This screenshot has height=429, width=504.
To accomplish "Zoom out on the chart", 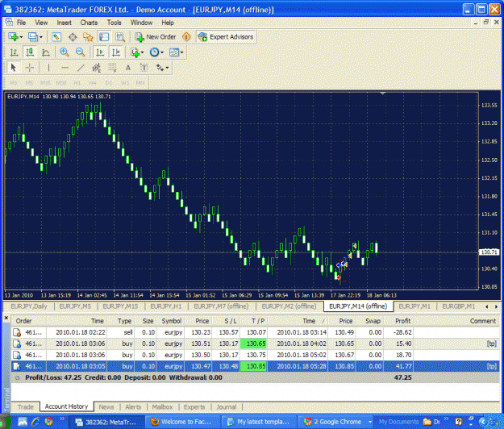I will coord(80,52).
